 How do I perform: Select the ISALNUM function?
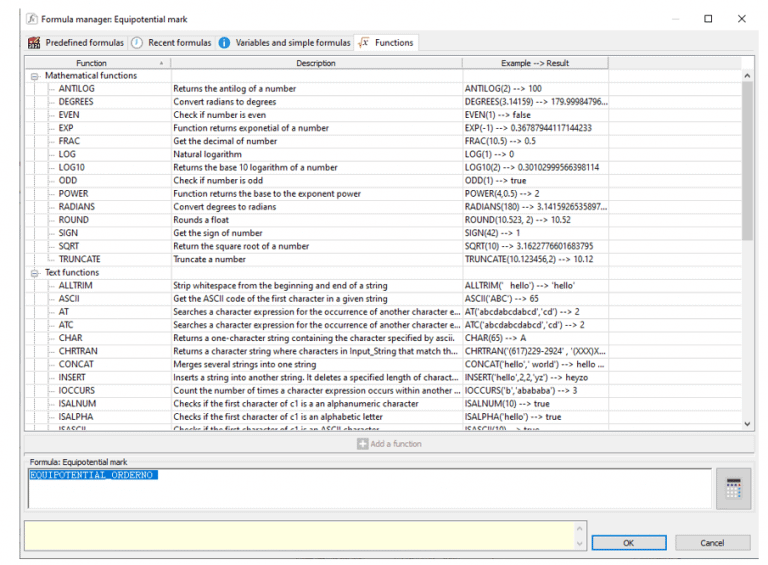[x=77, y=404]
